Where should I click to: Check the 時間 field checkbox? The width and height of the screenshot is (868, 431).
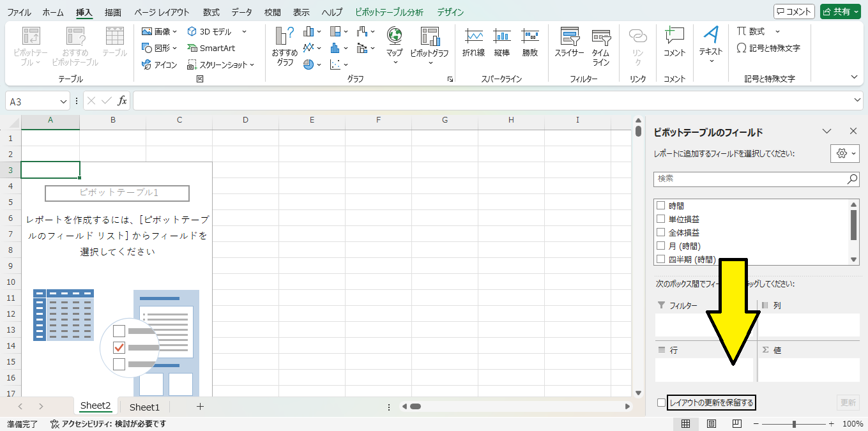(x=661, y=206)
